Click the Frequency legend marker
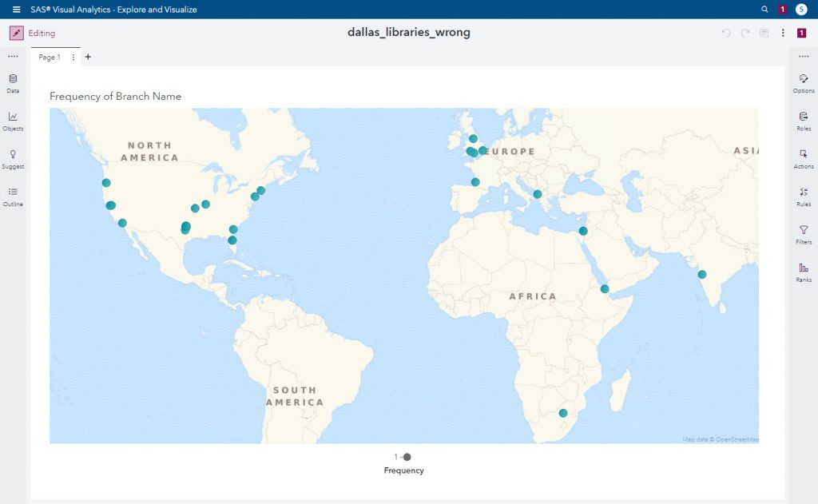818x504 pixels. tap(407, 458)
